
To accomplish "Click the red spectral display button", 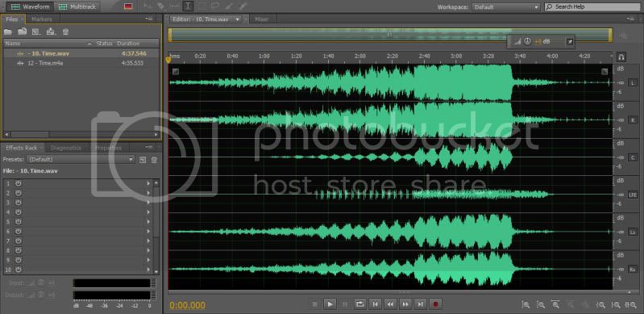I will point(128,6).
